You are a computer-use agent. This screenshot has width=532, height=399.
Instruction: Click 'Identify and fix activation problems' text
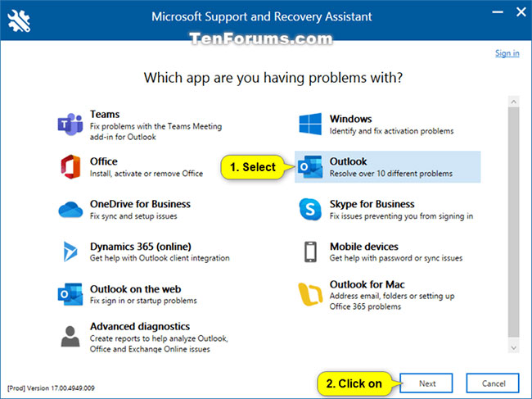[x=391, y=131]
